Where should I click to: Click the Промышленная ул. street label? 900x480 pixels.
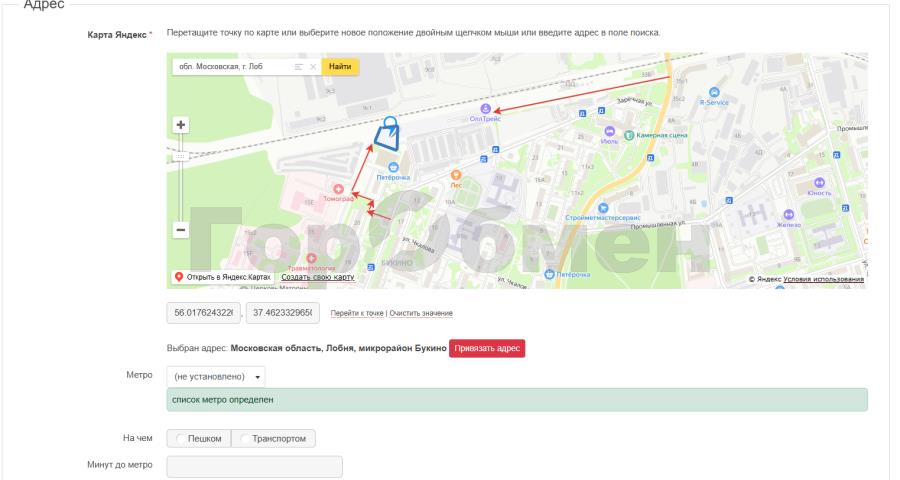[x=658, y=225]
